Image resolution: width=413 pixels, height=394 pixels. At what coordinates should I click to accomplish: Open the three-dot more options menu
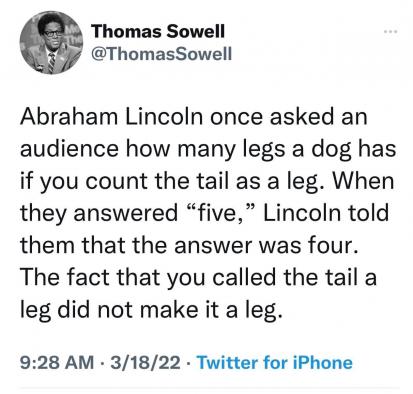[x=390, y=32]
